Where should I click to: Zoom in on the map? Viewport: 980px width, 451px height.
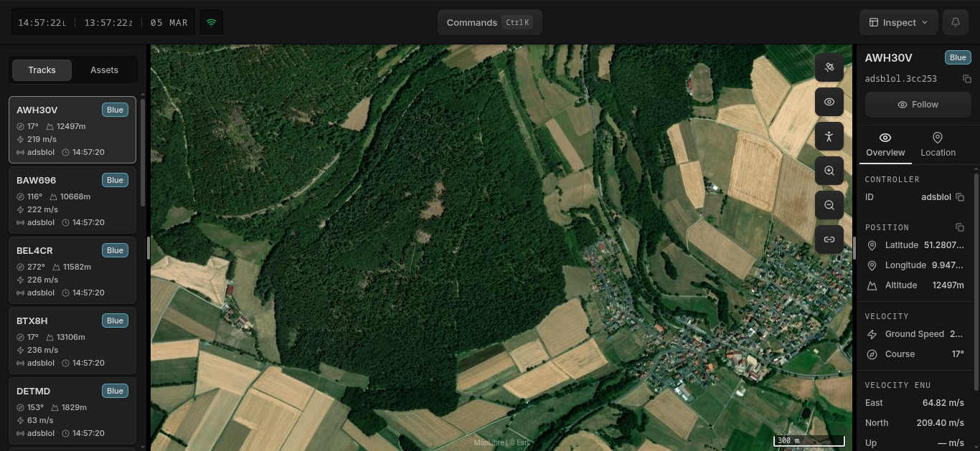click(x=829, y=171)
